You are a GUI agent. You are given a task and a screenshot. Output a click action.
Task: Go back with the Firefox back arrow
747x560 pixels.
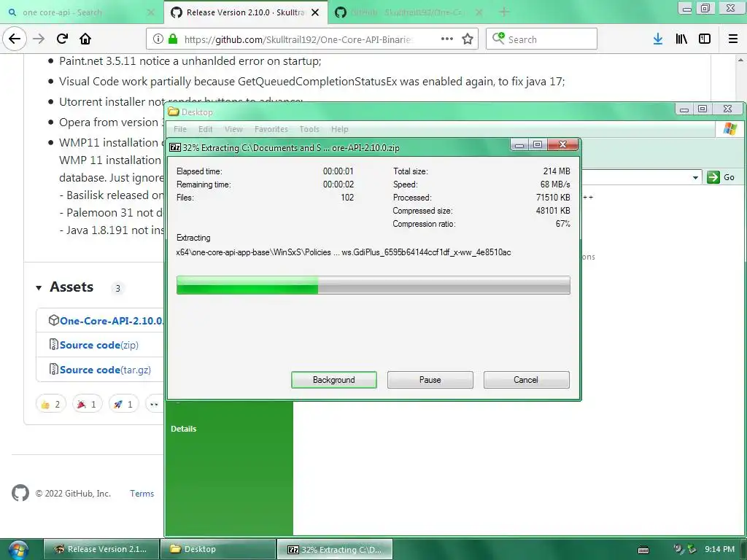pyautogui.click(x=15, y=39)
